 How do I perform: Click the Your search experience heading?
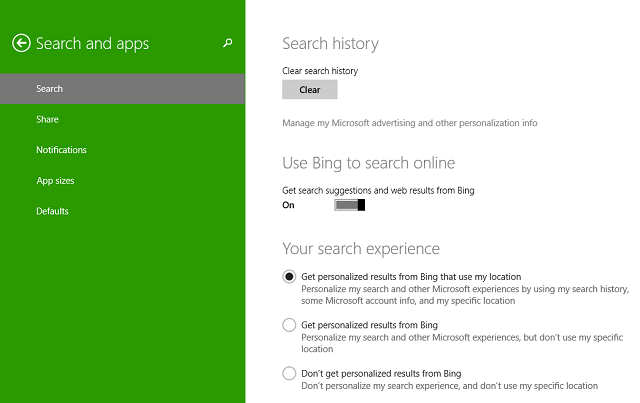coord(361,248)
